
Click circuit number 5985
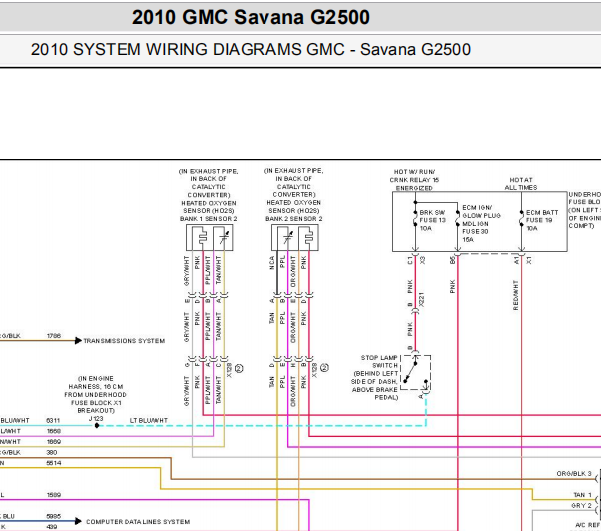53,516
